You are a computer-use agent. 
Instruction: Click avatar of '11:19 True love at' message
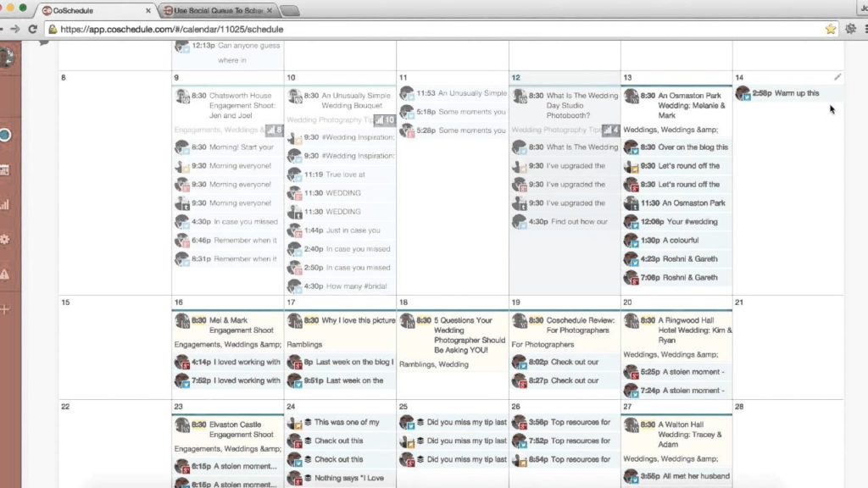[294, 175]
